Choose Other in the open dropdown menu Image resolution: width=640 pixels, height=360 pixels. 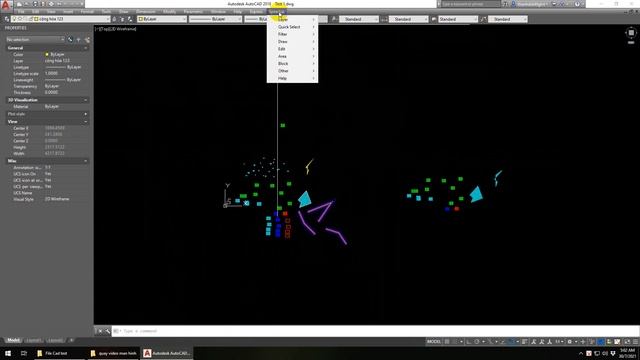tap(292, 71)
